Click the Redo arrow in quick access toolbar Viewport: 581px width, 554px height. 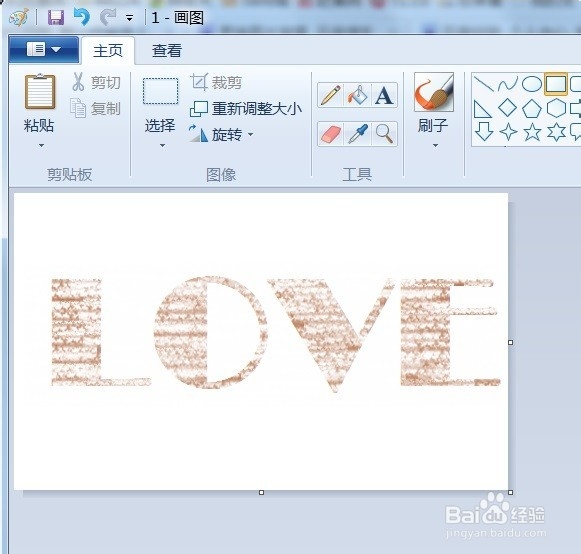click(108, 17)
